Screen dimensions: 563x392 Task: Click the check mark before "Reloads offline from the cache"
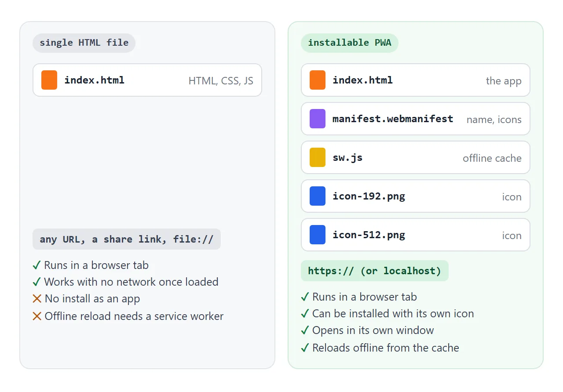tap(305, 348)
